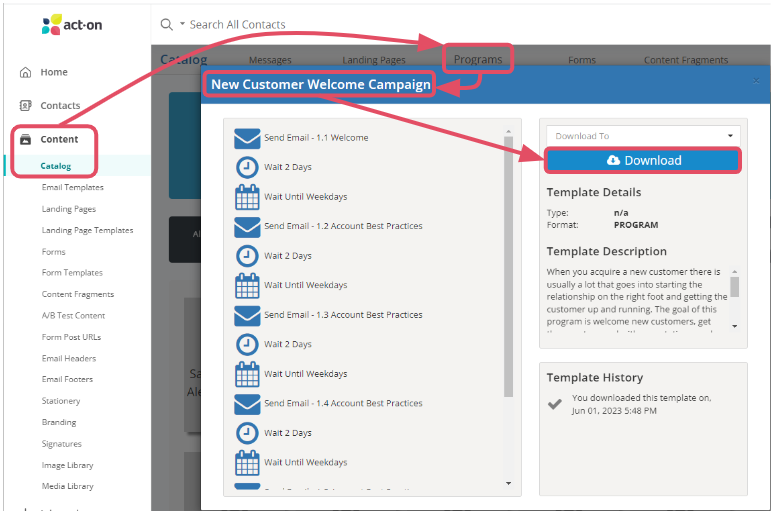The width and height of the screenshot is (774, 513).
Task: Click the Home house icon
Action: (x=25, y=72)
